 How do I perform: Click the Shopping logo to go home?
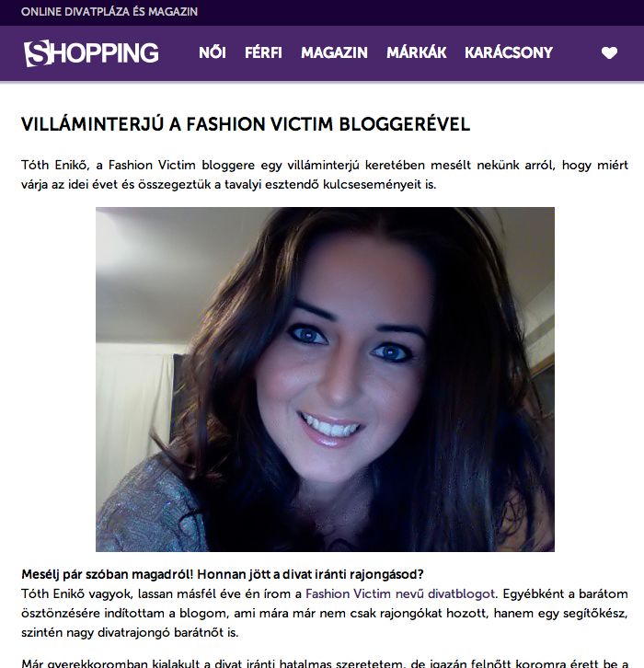click(x=91, y=53)
